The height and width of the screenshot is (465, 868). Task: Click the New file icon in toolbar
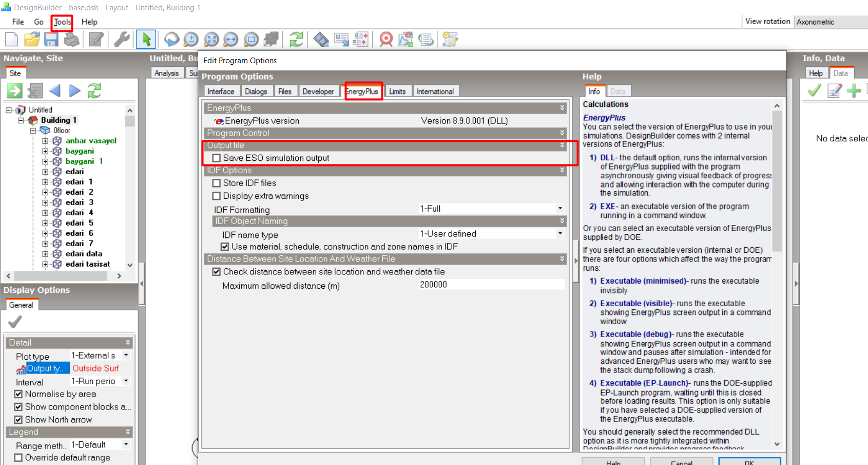11,40
